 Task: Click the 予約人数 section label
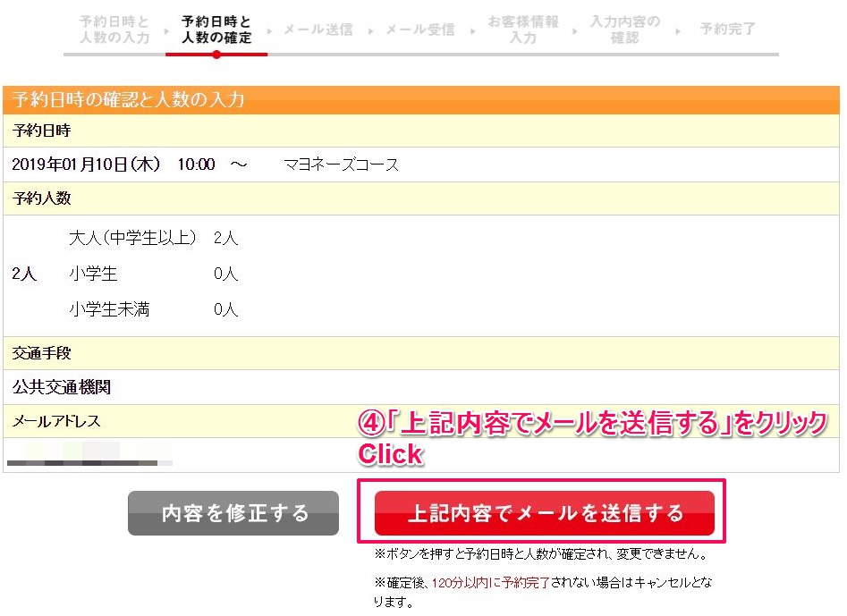tap(42, 198)
